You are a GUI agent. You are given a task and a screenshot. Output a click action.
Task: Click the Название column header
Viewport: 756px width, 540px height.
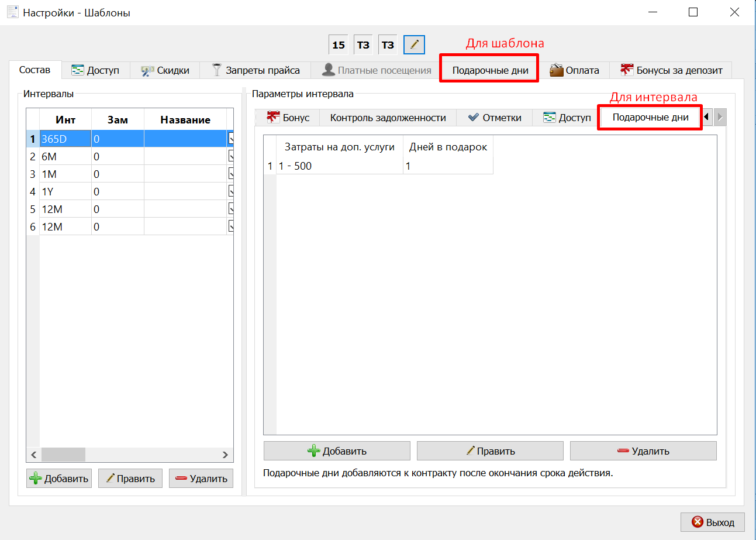185,119
